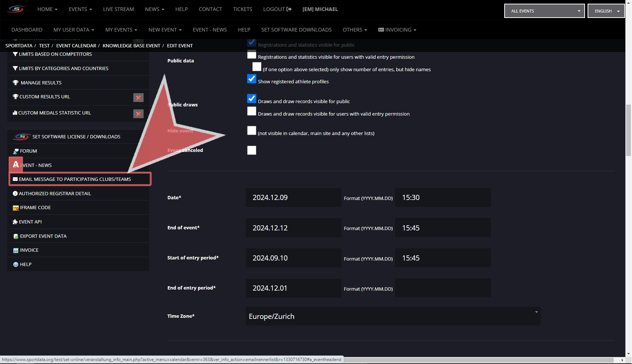Viewport: 632px width, 364px height.
Task: Click puzzle icon beside Event API
Action: tap(15, 222)
